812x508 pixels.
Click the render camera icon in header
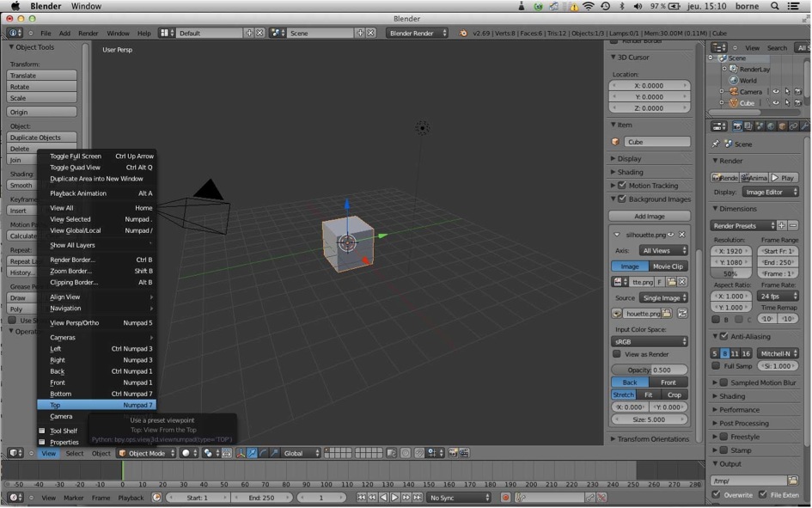click(737, 125)
